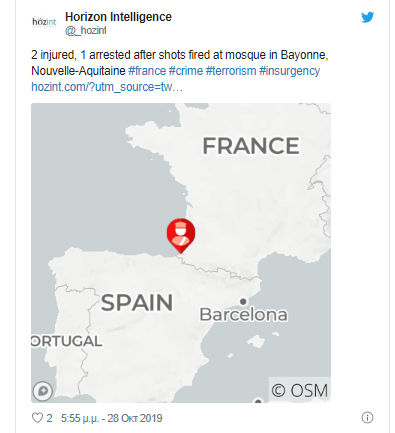Screen dimensions: 395x433
Task: Click the SPAIN label on map
Action: 137,303
